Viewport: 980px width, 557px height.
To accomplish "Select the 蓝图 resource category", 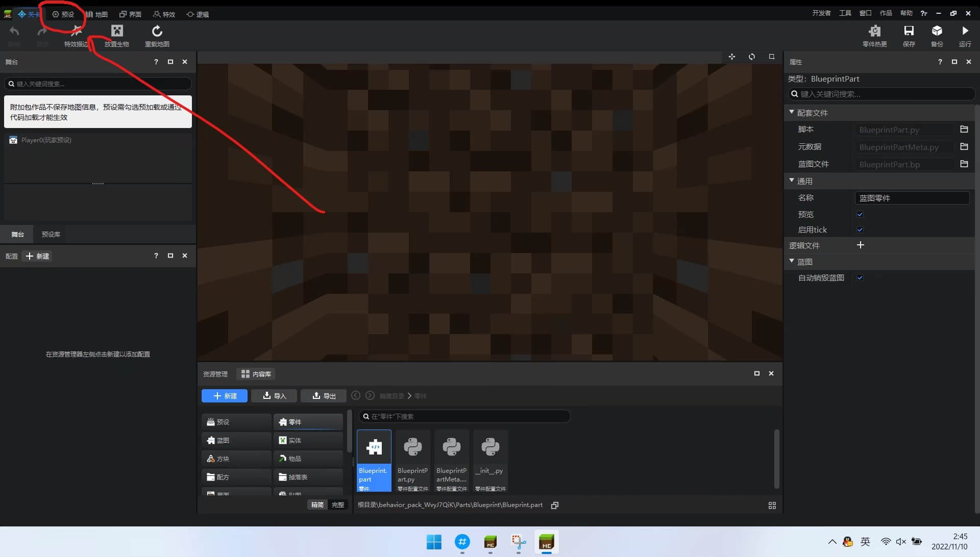I will (x=236, y=440).
